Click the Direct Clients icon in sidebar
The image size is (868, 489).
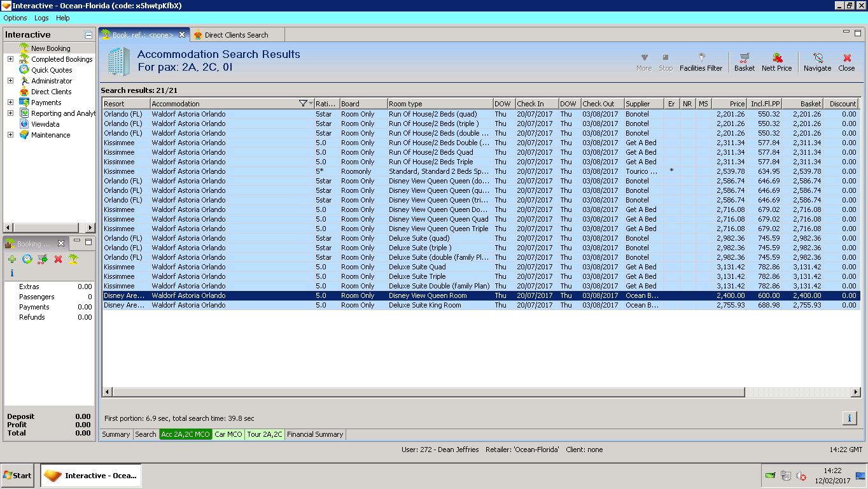coord(24,92)
